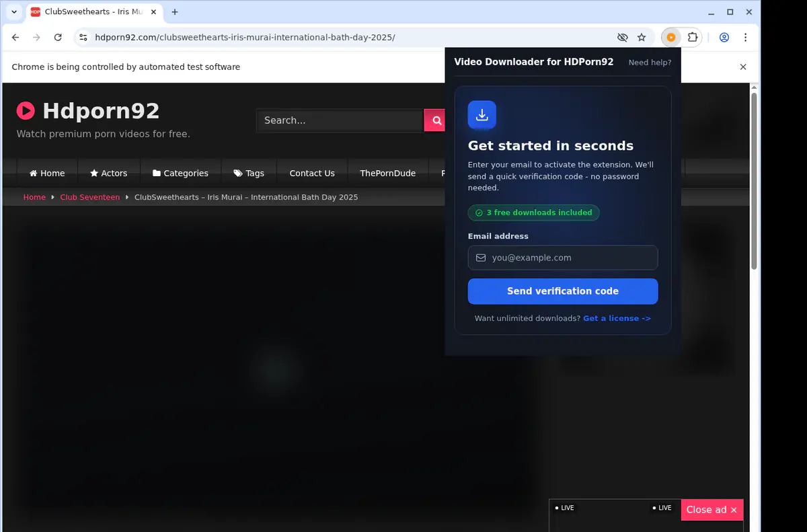Click the site logo play icon
Image resolution: width=807 pixels, height=532 pixels.
pos(26,110)
